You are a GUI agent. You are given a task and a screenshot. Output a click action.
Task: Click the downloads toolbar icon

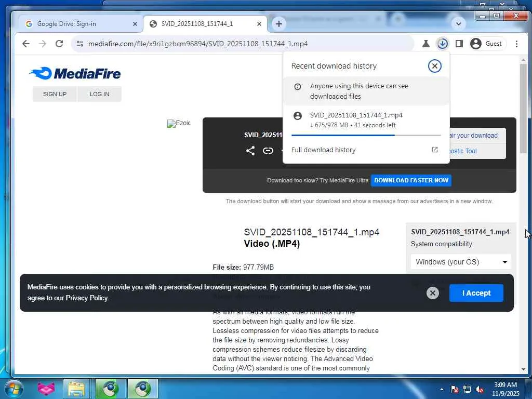443,44
